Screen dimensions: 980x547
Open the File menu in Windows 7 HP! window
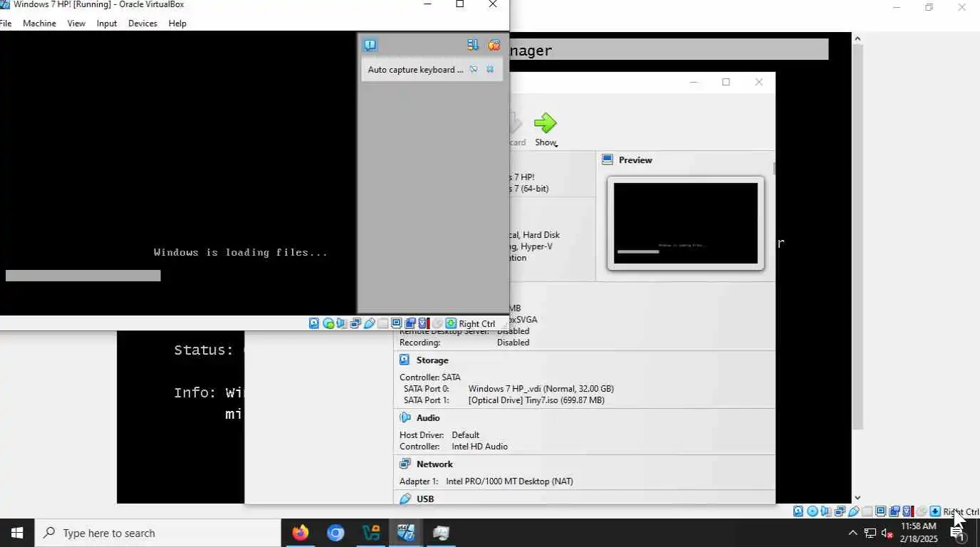[5, 24]
